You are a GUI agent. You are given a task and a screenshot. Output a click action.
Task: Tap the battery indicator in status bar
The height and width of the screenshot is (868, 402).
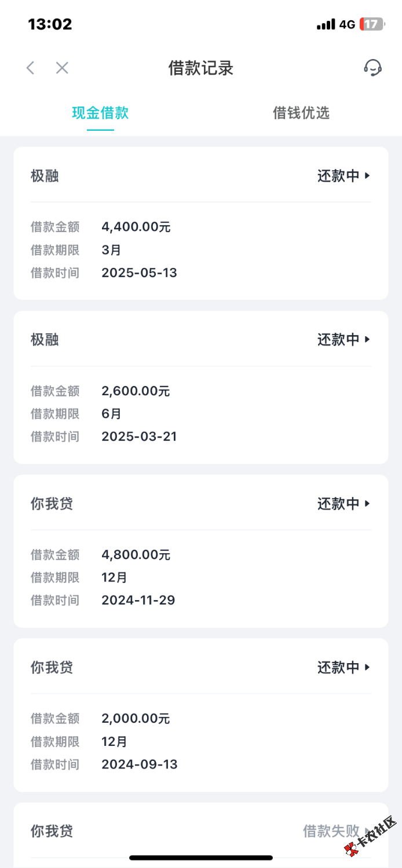372,24
